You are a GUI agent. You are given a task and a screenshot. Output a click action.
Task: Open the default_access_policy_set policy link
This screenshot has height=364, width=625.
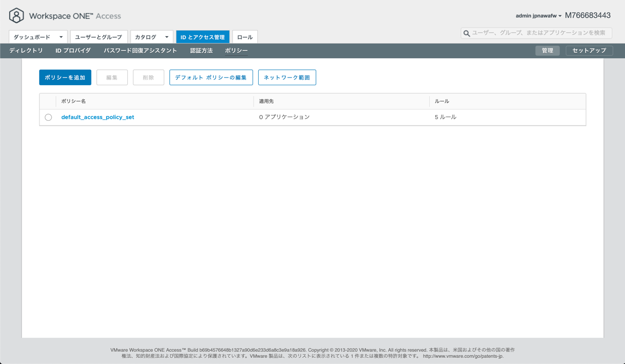[x=98, y=117]
